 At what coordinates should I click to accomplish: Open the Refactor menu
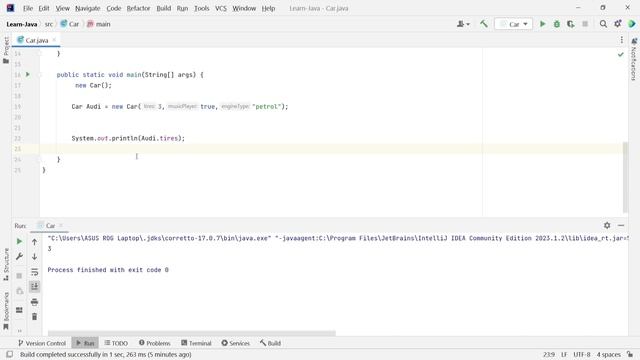138,8
